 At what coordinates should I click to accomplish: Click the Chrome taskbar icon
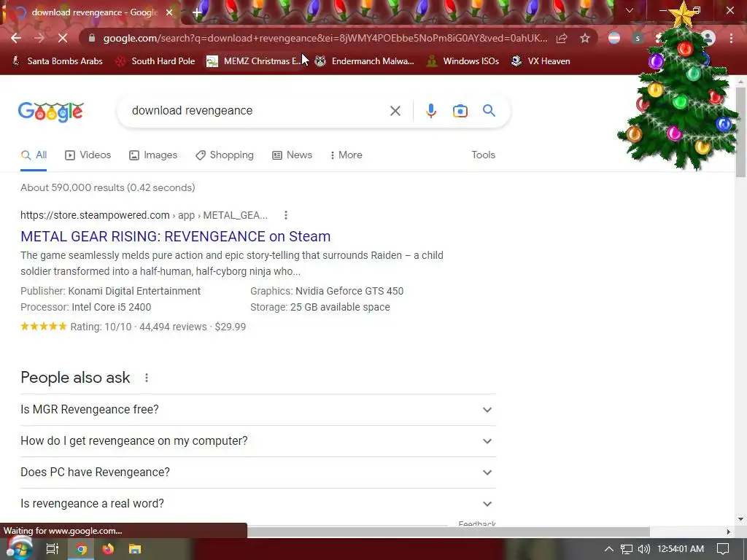(x=82, y=549)
